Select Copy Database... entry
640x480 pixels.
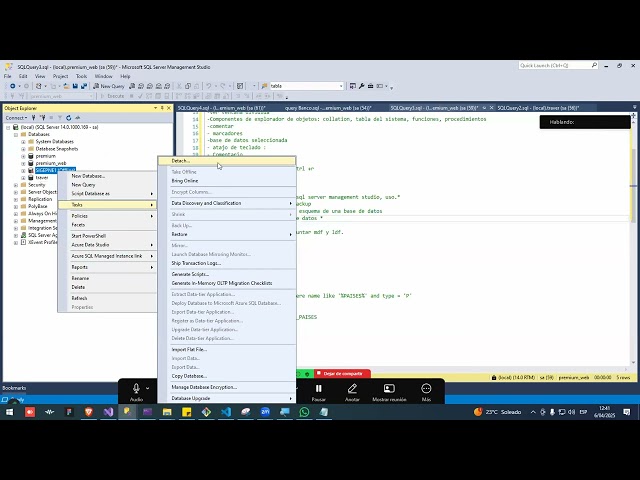pyautogui.click(x=227, y=376)
